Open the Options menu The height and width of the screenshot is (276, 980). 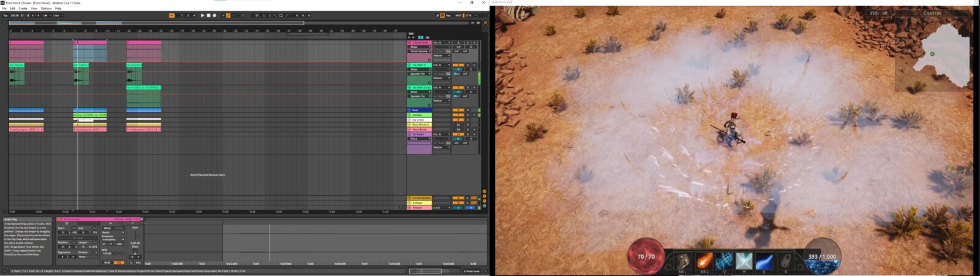tap(46, 9)
